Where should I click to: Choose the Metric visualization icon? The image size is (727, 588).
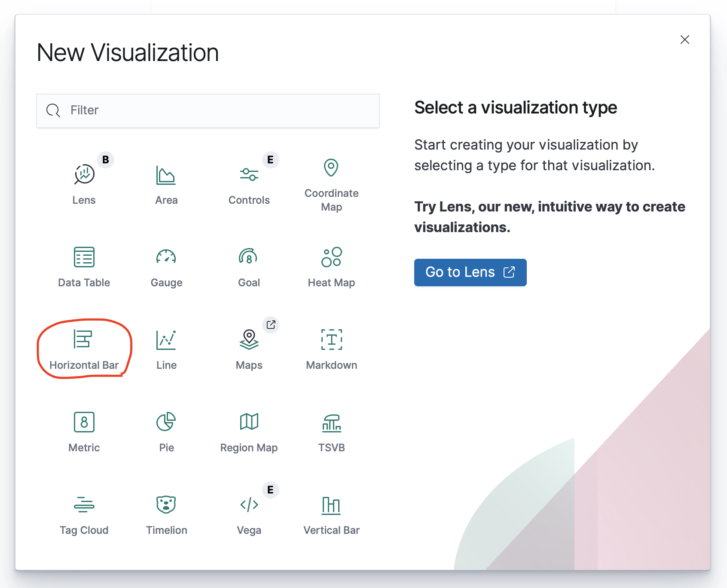click(x=84, y=422)
